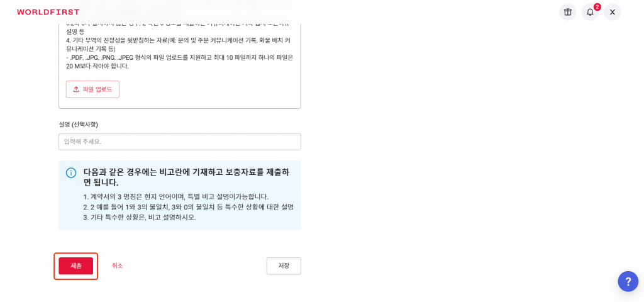
Task: Close the form with the X icon
Action: [x=613, y=12]
